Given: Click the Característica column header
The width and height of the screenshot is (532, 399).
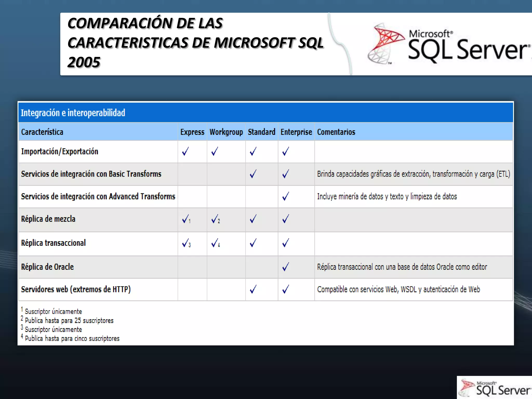Looking at the screenshot, I should click(42, 132).
